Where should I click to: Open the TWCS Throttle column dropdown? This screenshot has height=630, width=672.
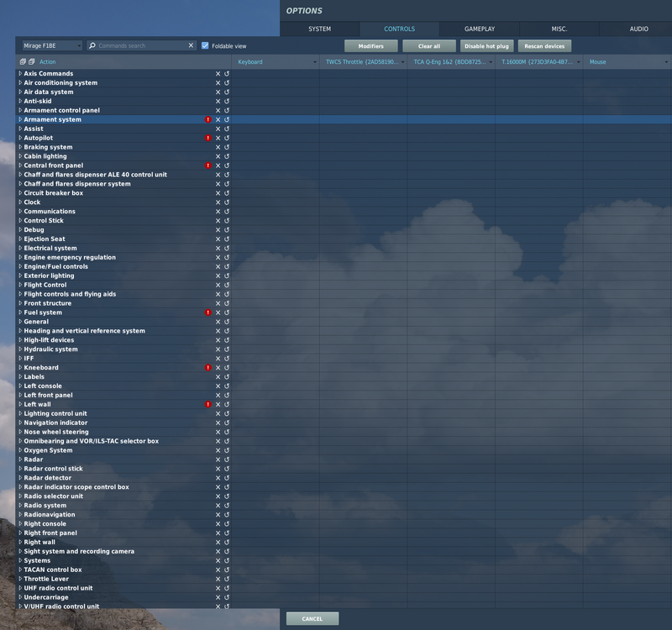point(402,62)
